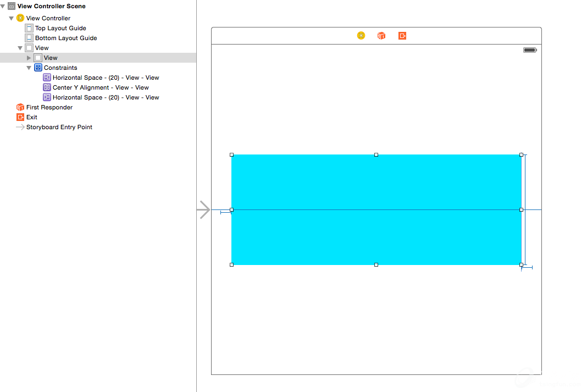This screenshot has height=392, width=587.
Task: Select the Center Y Alignment constraint
Action: click(101, 87)
